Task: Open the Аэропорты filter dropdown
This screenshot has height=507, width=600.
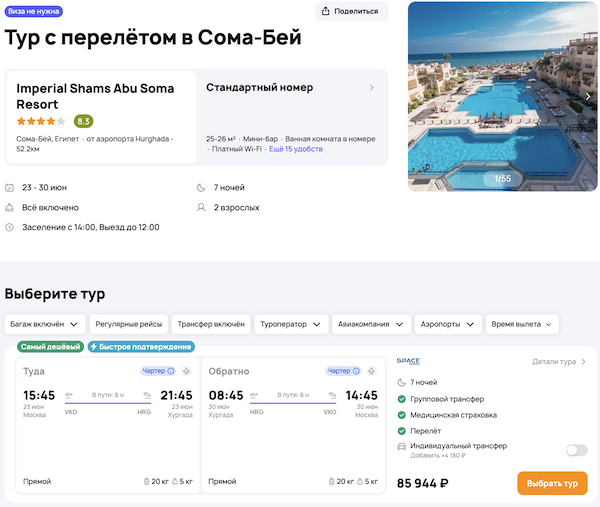Action: (447, 324)
